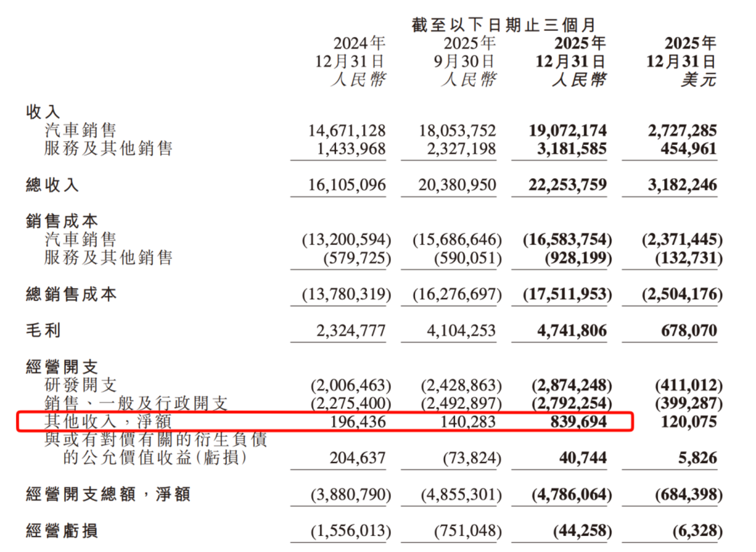This screenshot has width=756, height=552.
Task: Click the 120,075 USD other income value
Action: (x=689, y=421)
